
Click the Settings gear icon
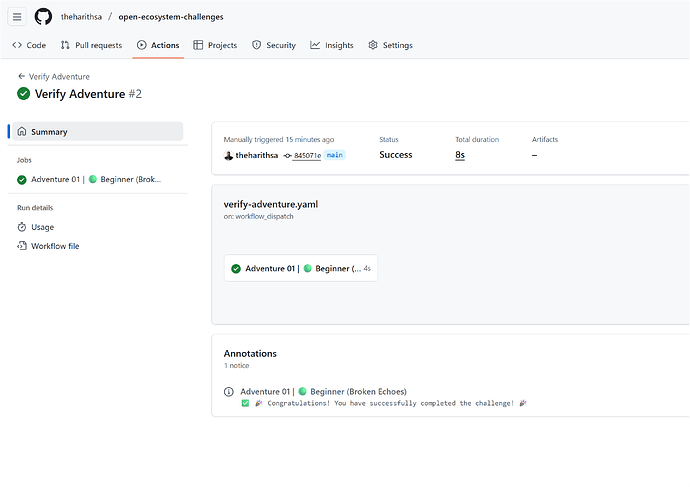(x=373, y=45)
